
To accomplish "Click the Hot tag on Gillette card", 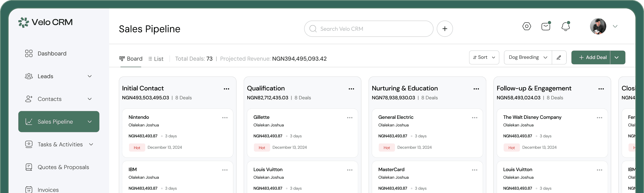I will click(262, 148).
